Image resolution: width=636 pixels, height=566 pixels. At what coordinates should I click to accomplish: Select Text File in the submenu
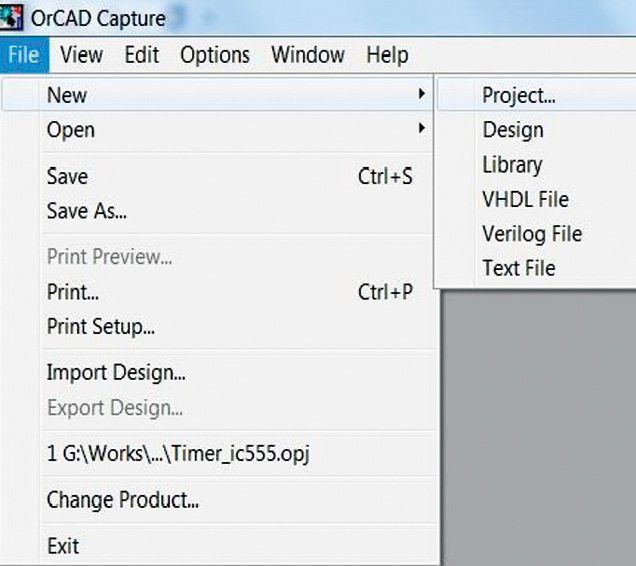518,268
